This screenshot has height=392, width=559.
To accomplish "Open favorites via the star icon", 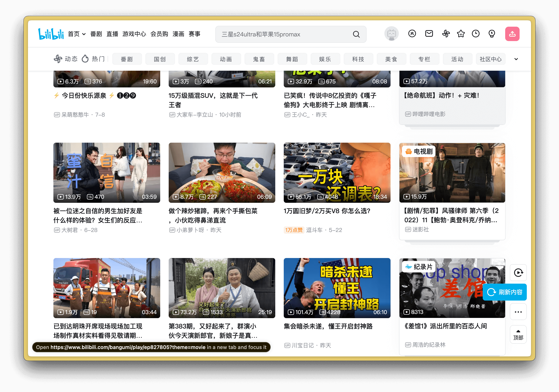I will (461, 34).
